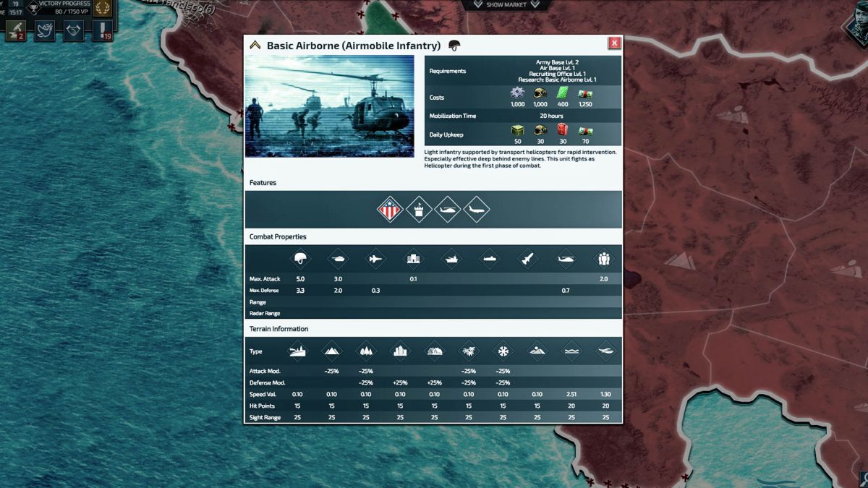Close the Basic Airborne info window
868x488 pixels.
614,43
